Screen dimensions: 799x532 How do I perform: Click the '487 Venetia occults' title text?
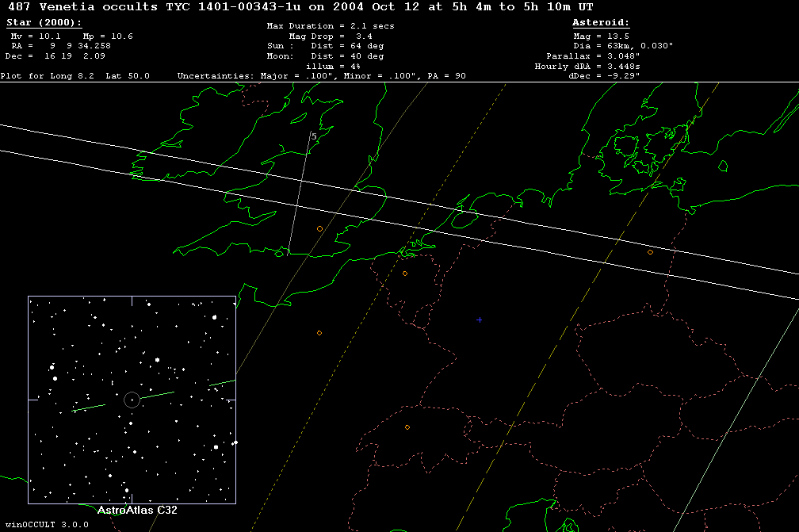[81, 6]
